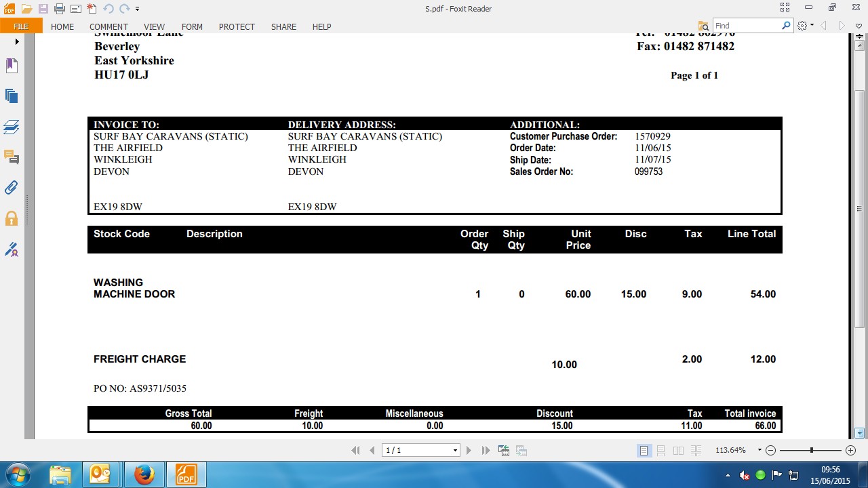Click the Print icon in quick toolbar
Screen dimensions: 868x488
pos(60,9)
